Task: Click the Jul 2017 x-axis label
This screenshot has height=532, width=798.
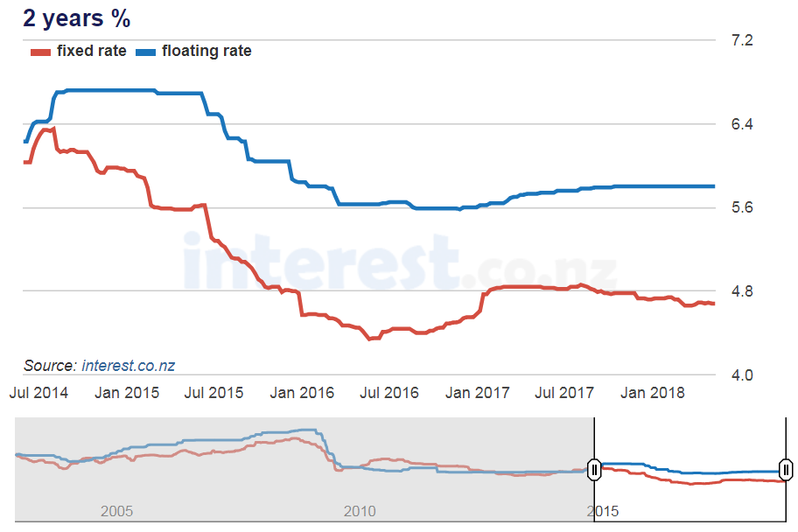Action: 564,393
